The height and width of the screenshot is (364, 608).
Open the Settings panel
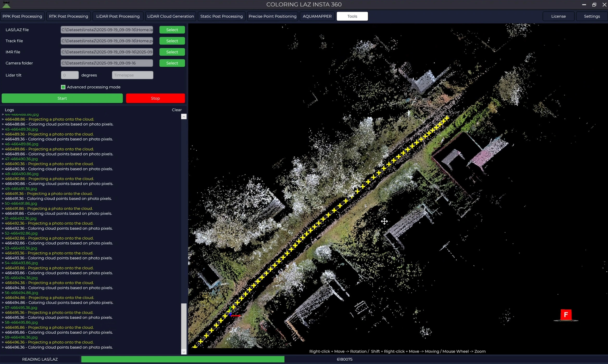pyautogui.click(x=591, y=16)
